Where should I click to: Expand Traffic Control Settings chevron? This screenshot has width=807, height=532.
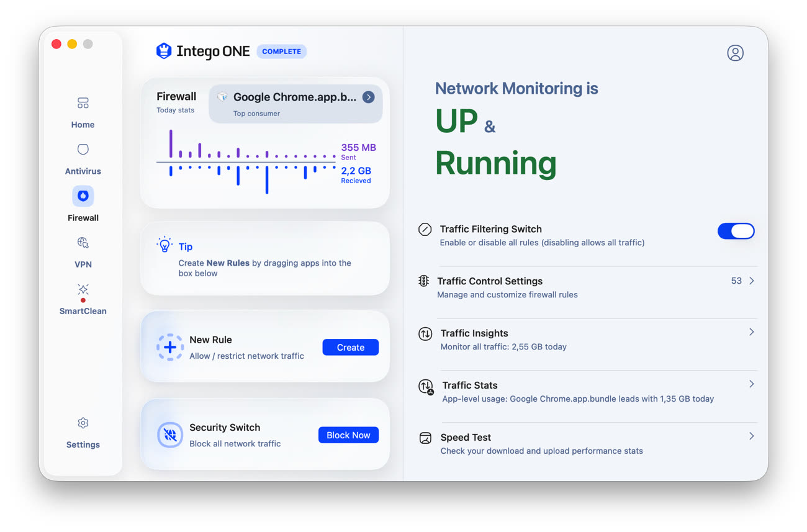pos(751,281)
